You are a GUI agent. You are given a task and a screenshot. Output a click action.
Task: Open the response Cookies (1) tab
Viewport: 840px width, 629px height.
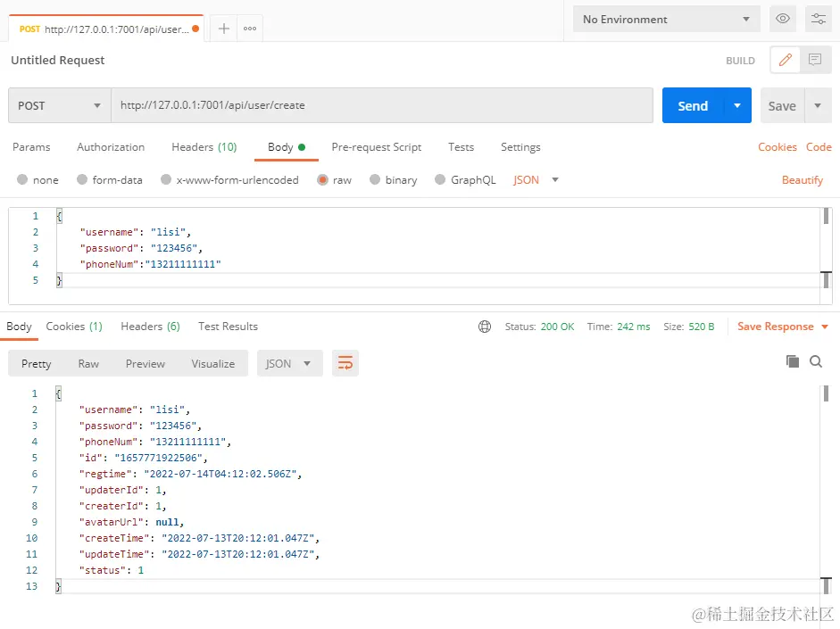74,327
